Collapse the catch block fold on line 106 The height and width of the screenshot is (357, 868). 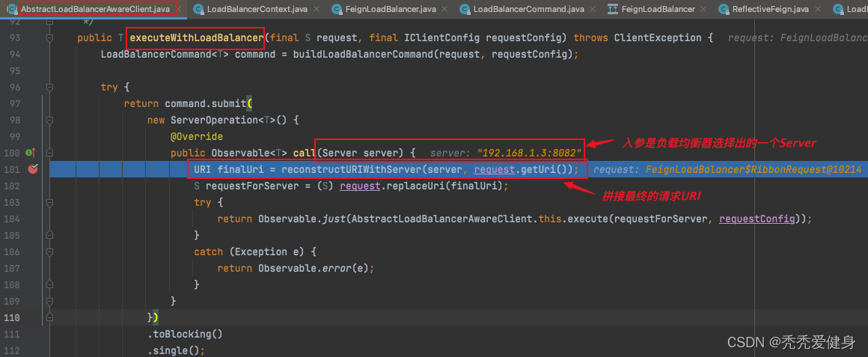50,251
